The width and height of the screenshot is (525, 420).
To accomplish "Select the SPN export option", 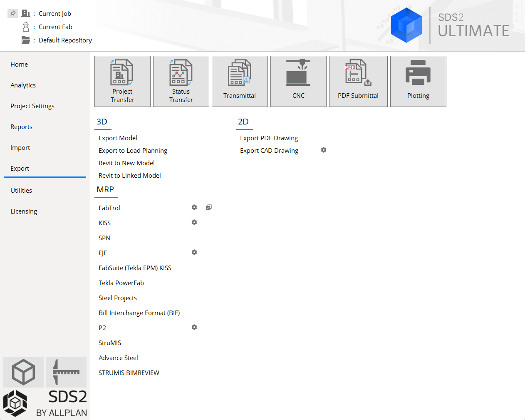I will [x=104, y=238].
